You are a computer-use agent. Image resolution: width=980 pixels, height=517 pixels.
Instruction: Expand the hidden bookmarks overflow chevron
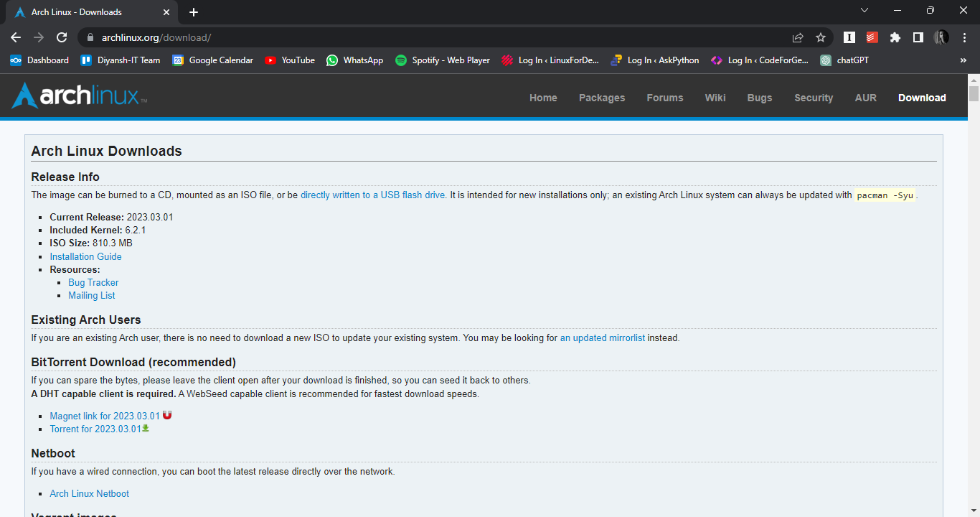tap(963, 60)
